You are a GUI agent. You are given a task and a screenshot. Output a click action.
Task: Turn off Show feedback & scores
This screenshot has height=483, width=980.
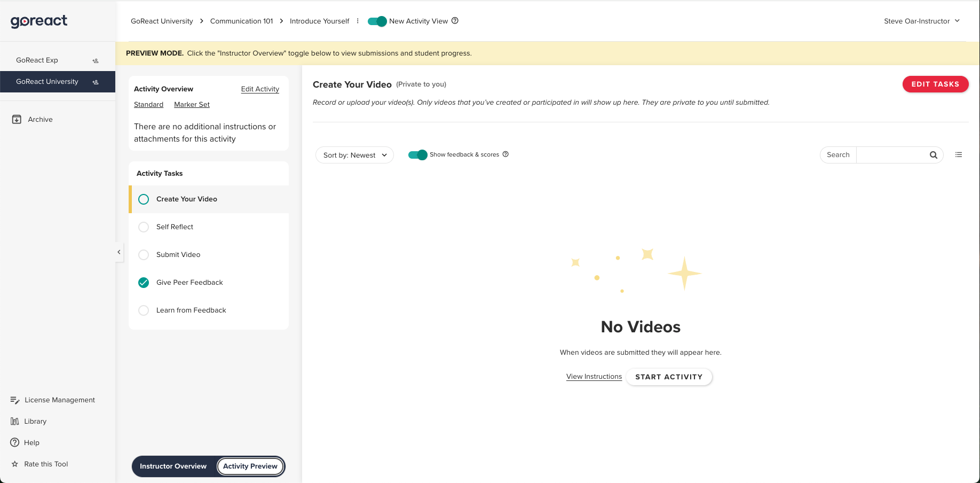417,154
